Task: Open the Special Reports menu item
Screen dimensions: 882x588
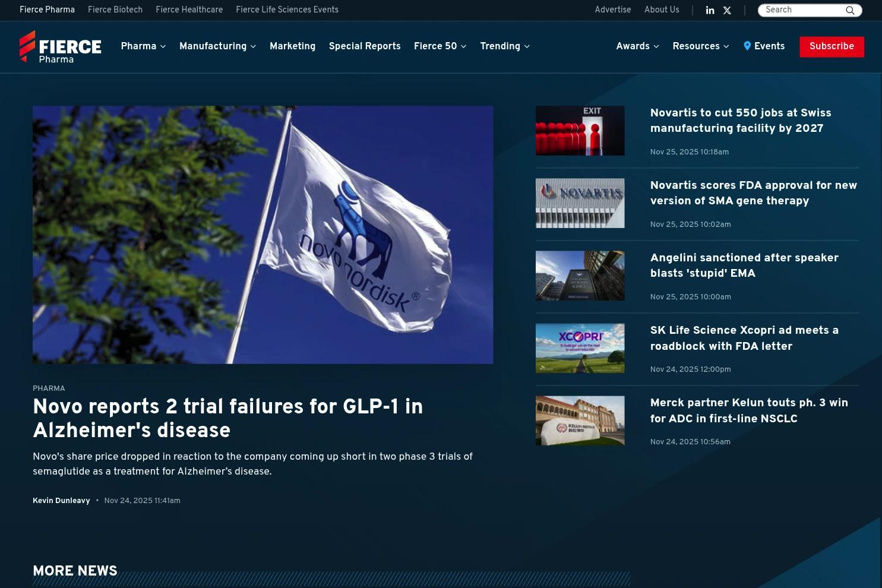Action: click(x=365, y=46)
